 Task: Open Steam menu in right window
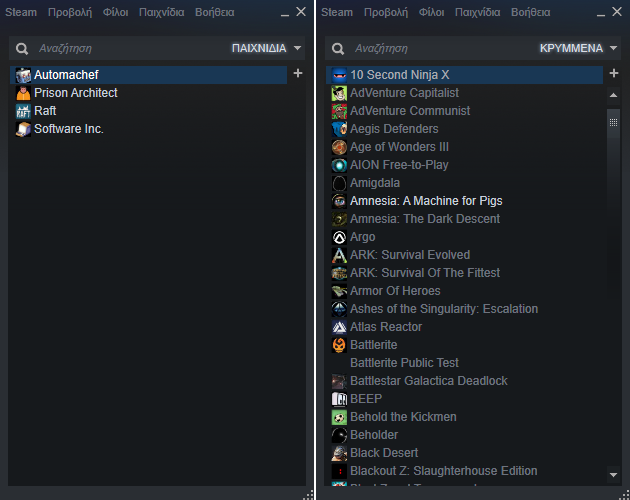pos(337,12)
